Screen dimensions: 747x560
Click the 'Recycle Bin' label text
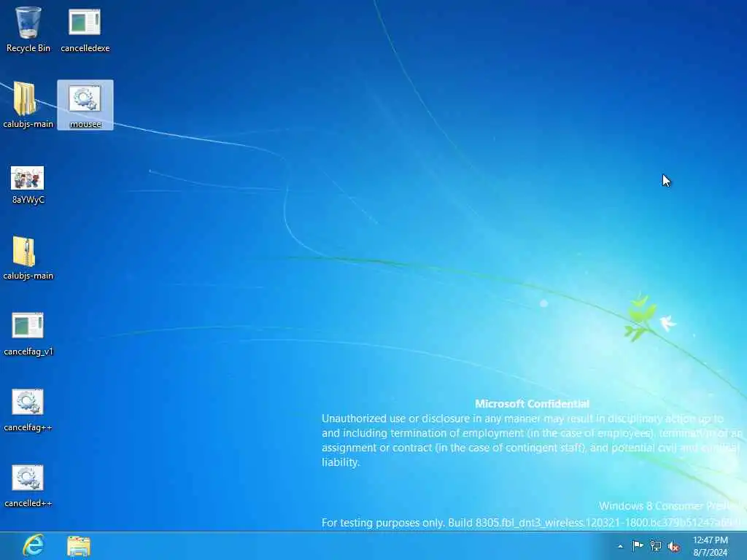click(28, 48)
